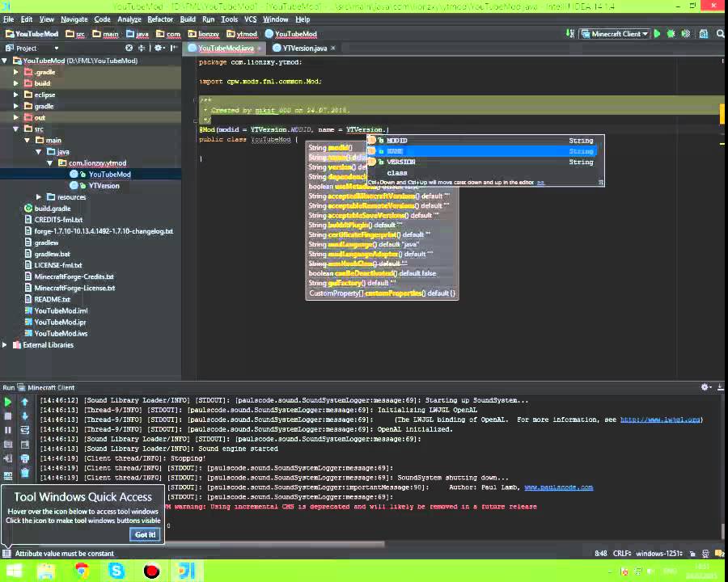Toggle scroll to end in Run console

click(x=25, y=445)
